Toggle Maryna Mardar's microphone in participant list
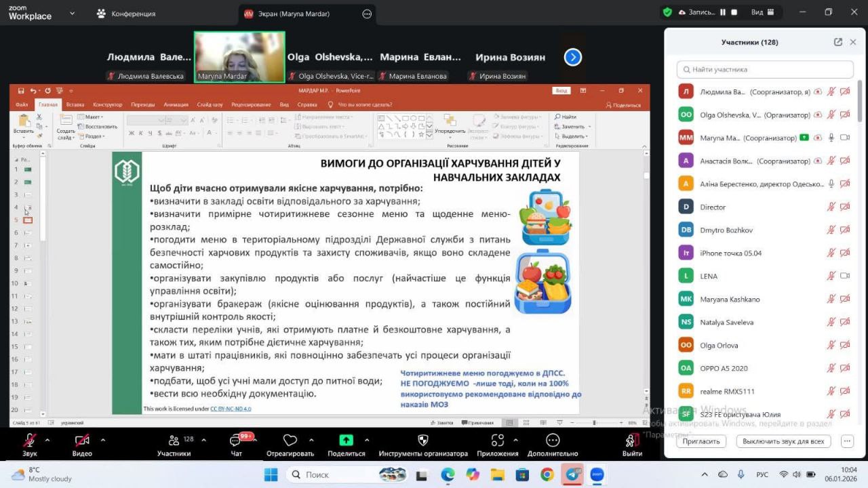Image resolution: width=868 pixels, height=488 pixels. coord(831,138)
